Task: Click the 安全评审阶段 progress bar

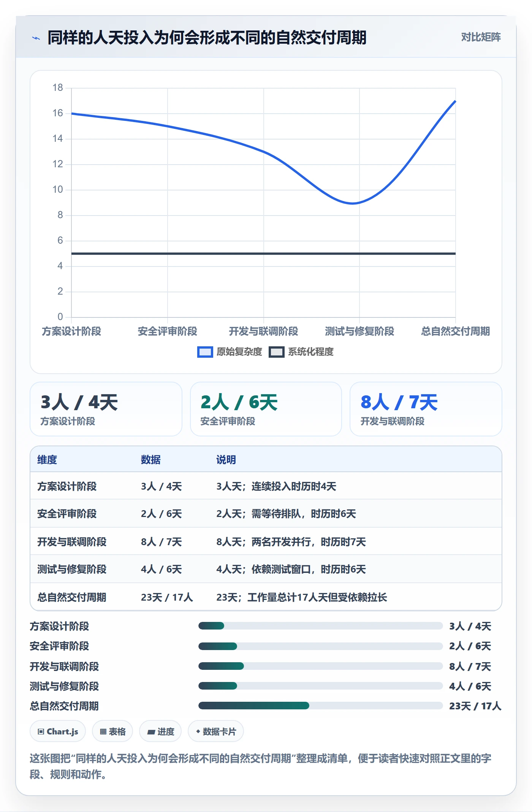Action: pyautogui.click(x=320, y=646)
